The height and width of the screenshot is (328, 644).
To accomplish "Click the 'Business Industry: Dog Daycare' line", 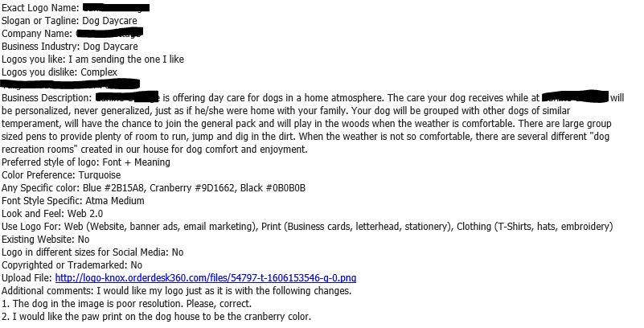I will [x=70, y=47].
